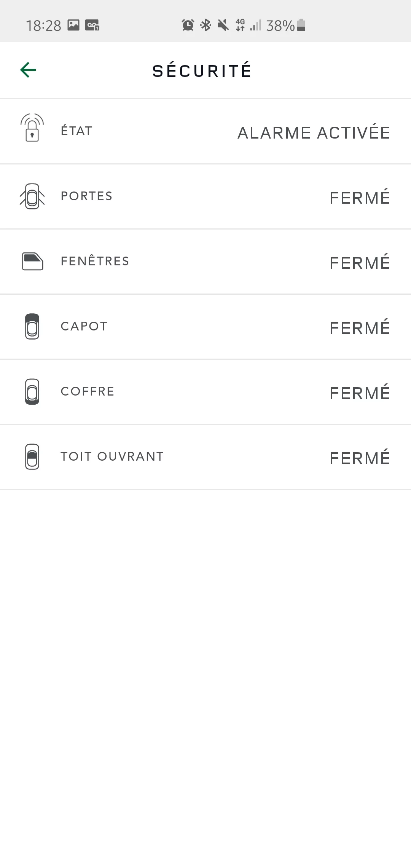Viewport: 411px width, 868px height.
Task: Tap the trunk icon beside Coffre
Action: point(32,392)
